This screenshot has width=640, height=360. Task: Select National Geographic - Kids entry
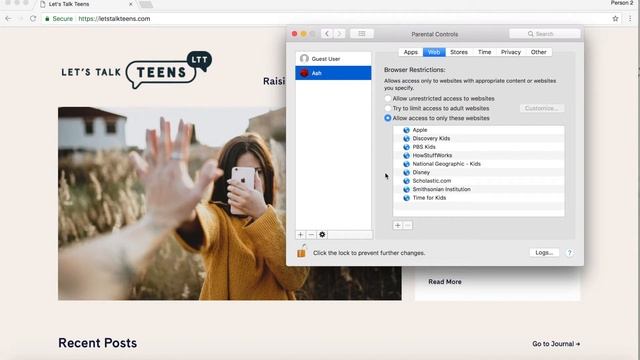click(479, 164)
